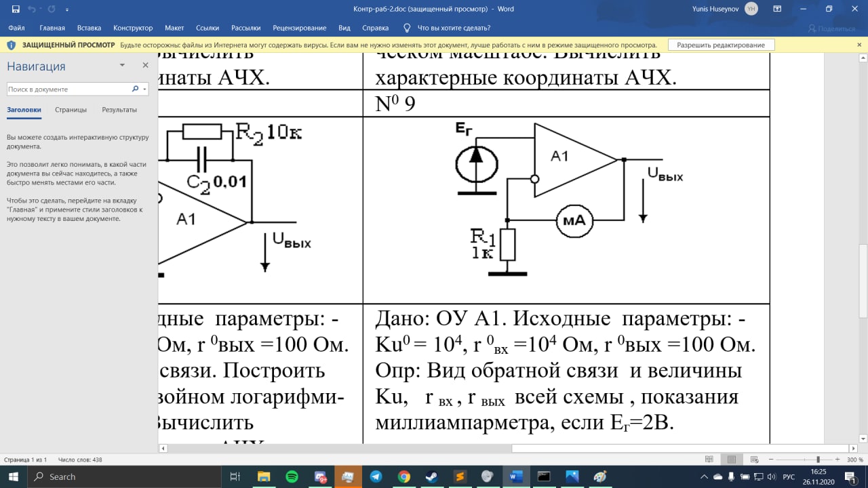Switch to the Вставка ribbon tab
This screenshot has height=488, width=868.
[89, 28]
